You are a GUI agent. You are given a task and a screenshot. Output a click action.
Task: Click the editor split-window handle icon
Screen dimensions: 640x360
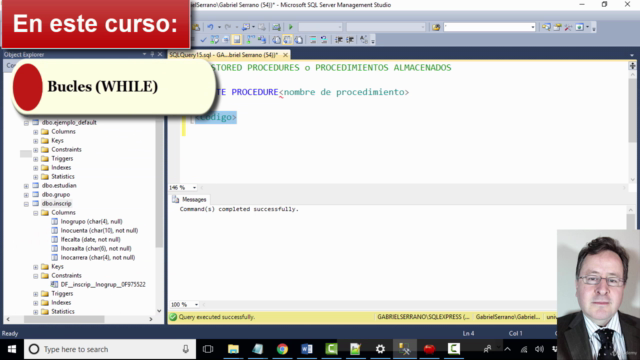(632, 66)
